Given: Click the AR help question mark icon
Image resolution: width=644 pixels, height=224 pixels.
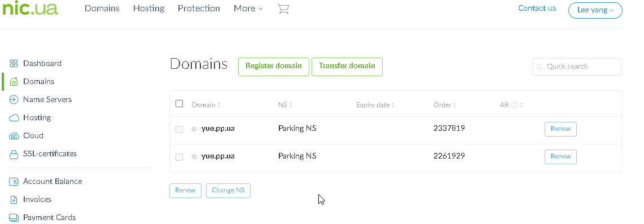Looking at the screenshot, I should 515,105.
